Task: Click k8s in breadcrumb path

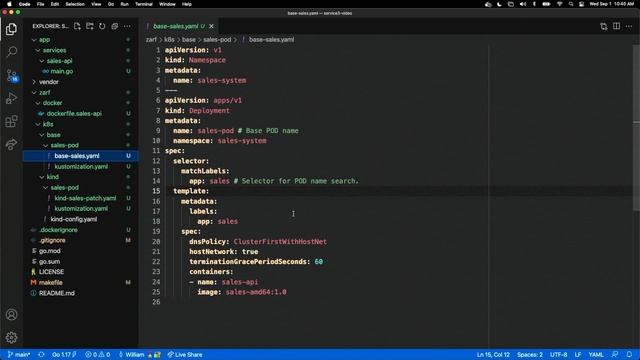Action: click(x=169, y=40)
